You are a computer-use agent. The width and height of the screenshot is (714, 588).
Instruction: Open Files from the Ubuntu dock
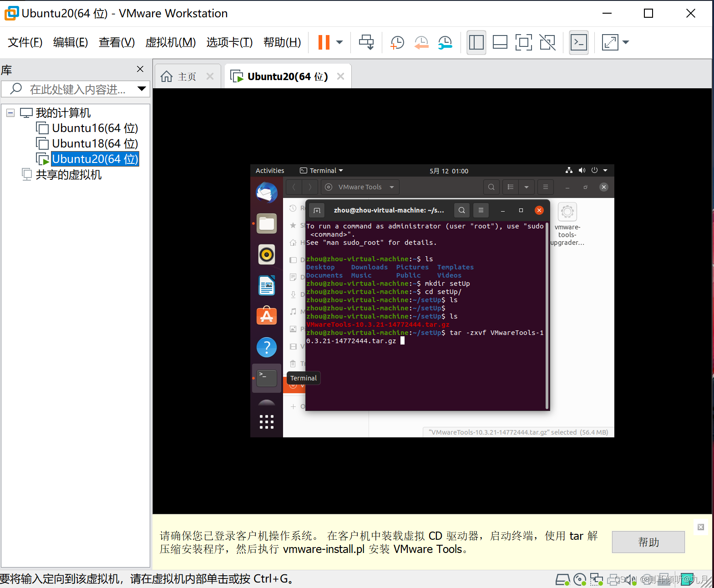[267, 223]
